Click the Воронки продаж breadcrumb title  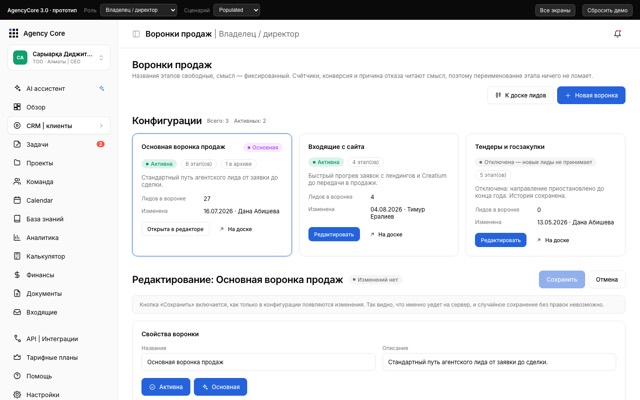[178, 34]
